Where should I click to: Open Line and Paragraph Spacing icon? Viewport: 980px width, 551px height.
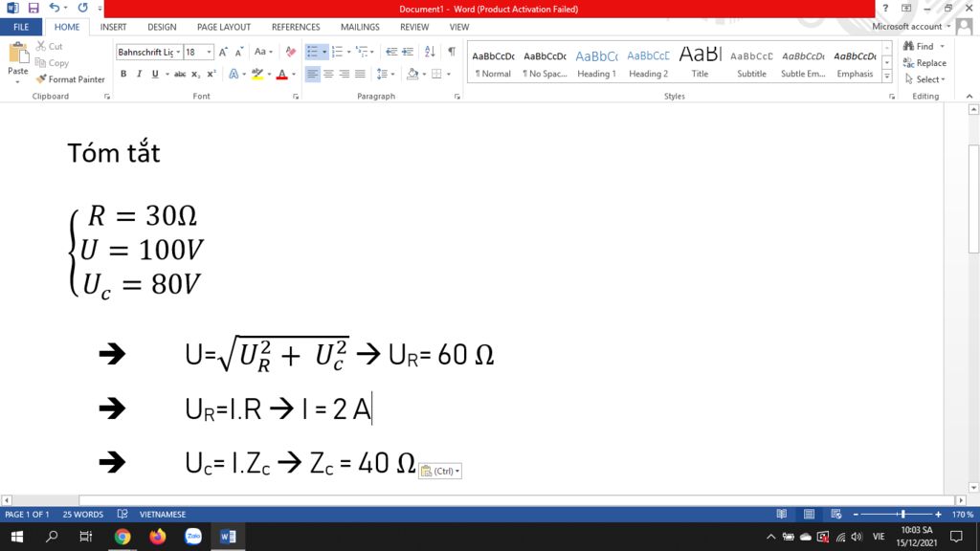[x=382, y=74]
